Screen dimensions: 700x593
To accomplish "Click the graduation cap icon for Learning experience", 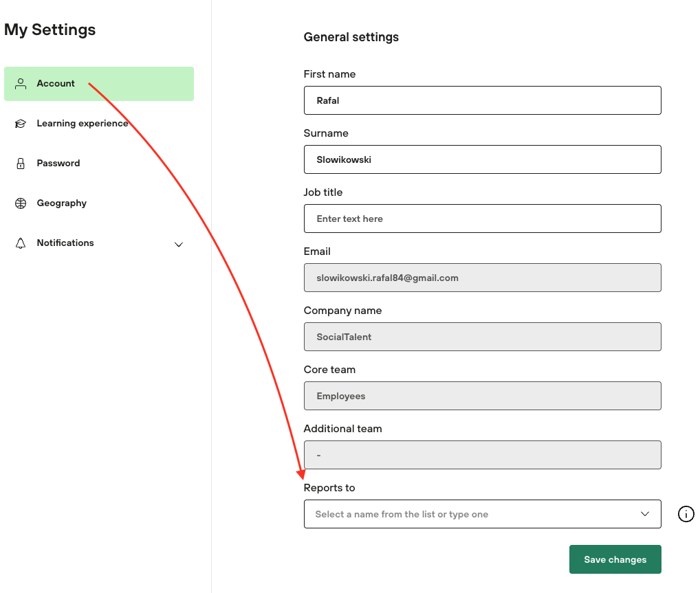I will pyautogui.click(x=21, y=124).
